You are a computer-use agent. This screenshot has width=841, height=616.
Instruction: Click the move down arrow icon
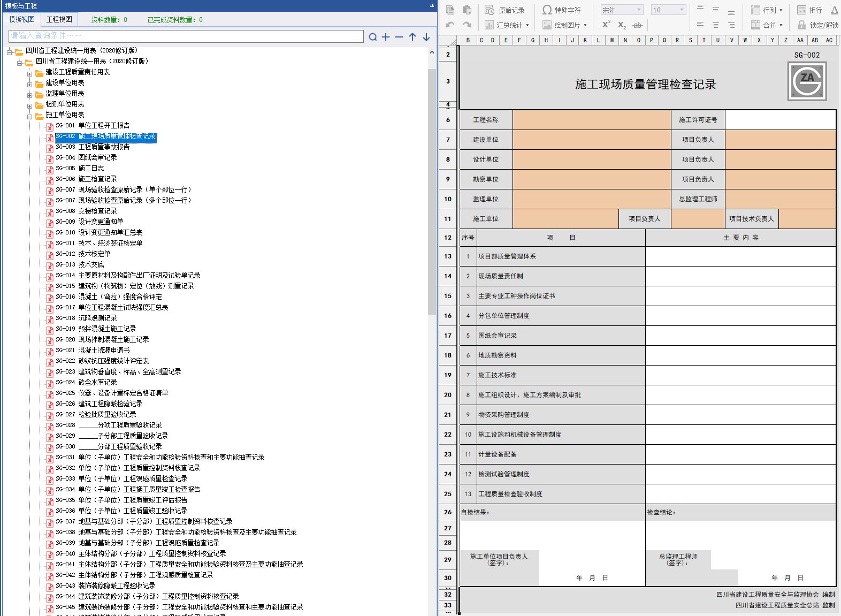[x=426, y=37]
